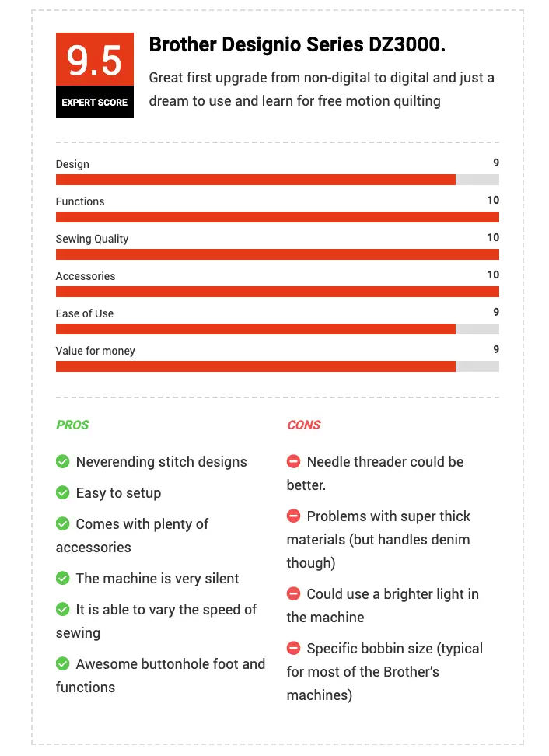The height and width of the screenshot is (756, 549).
Task: Click the check icon beside It is able to vary the speed
Action: pos(63,609)
